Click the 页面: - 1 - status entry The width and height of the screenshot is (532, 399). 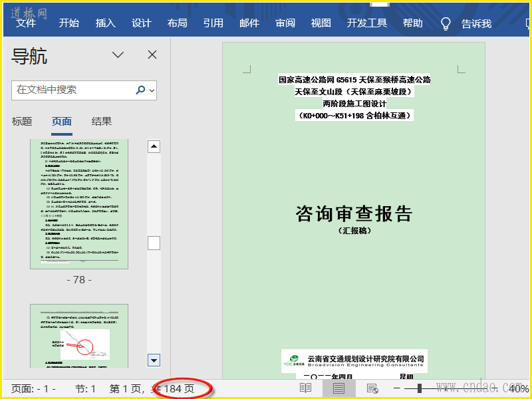pyautogui.click(x=33, y=389)
